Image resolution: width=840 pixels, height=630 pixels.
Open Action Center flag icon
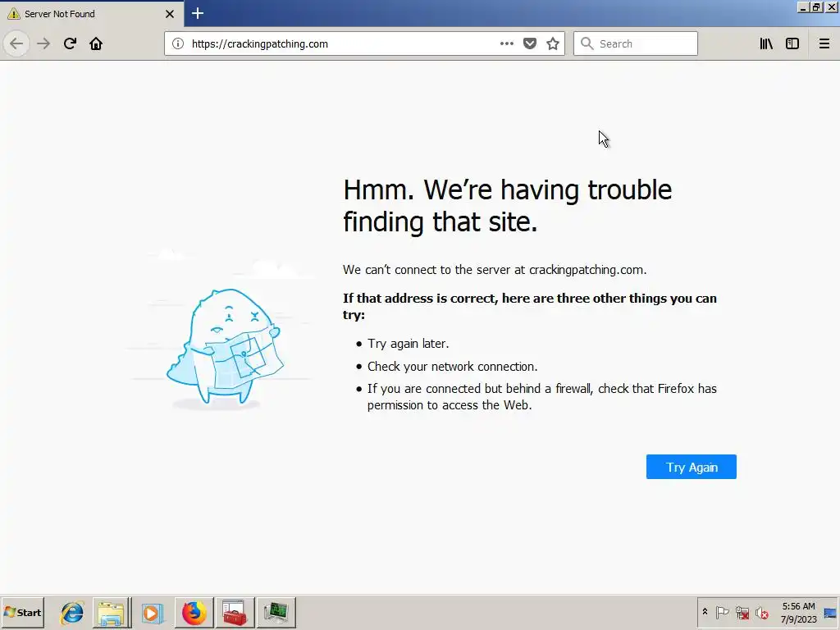722,612
